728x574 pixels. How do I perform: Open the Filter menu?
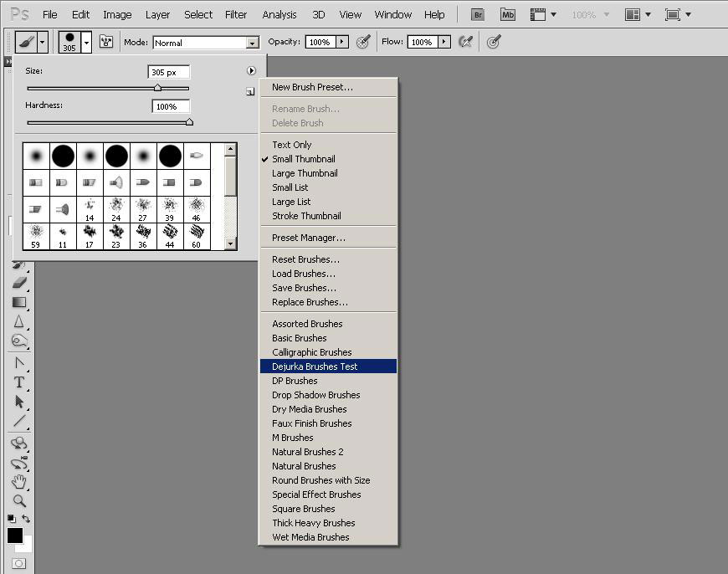coord(236,14)
